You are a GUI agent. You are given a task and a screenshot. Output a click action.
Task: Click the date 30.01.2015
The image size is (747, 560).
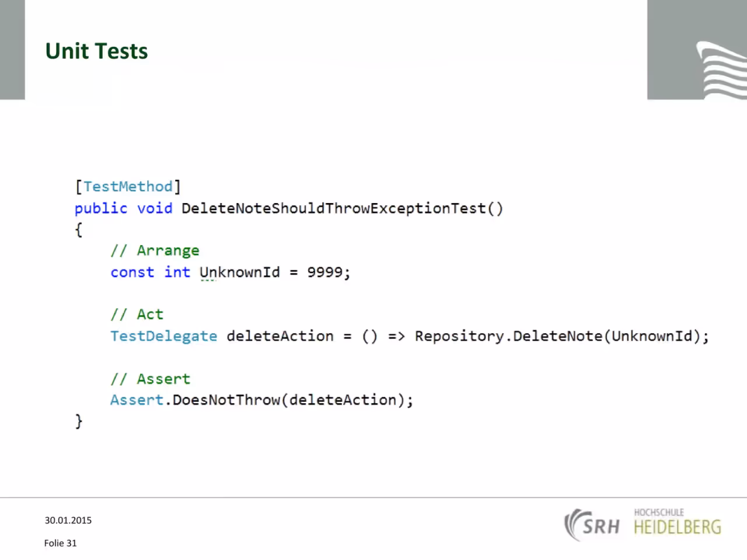[x=68, y=520]
